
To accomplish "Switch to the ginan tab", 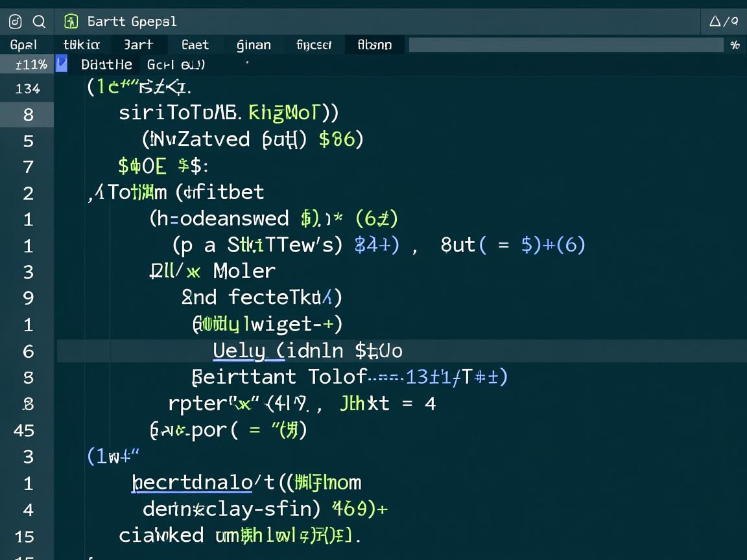I will point(254,45).
